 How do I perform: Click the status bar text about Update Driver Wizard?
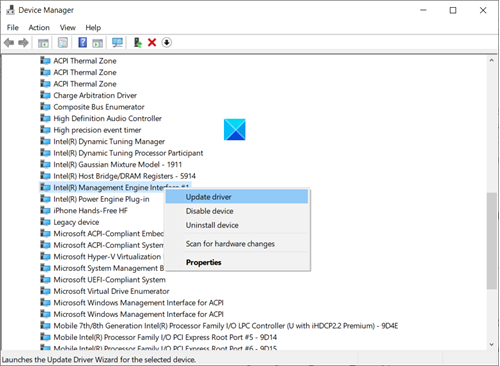99,360
